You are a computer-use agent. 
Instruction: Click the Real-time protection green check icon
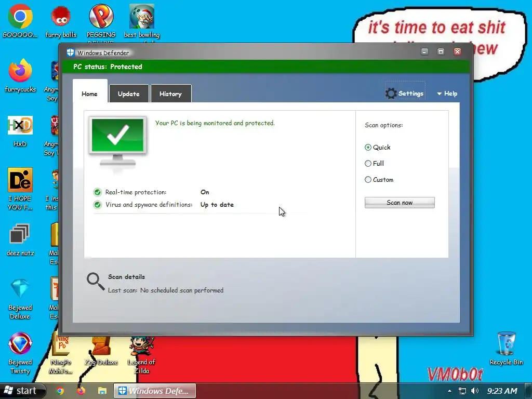coord(97,192)
